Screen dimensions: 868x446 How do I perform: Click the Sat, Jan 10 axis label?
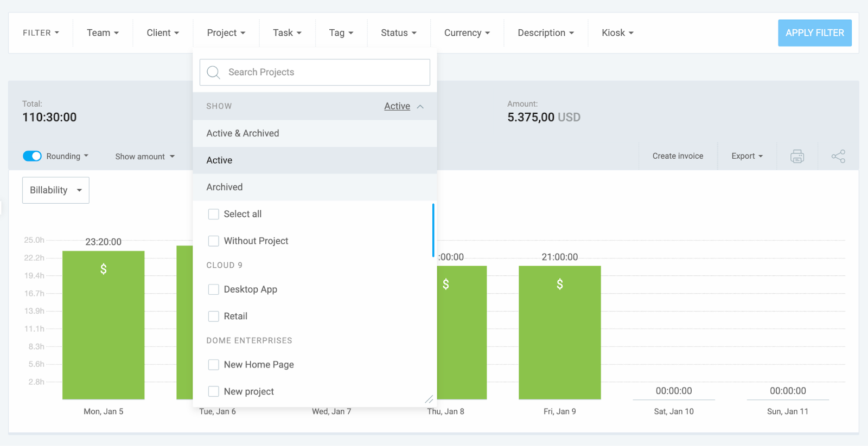674,411
